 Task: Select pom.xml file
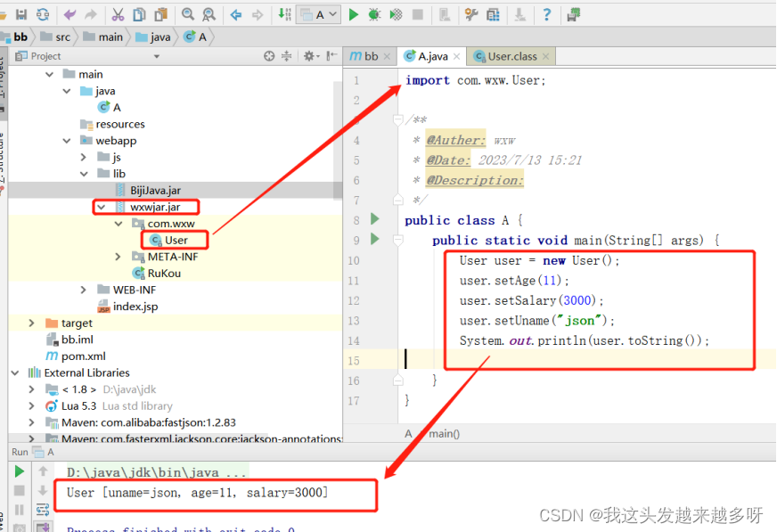click(76, 356)
